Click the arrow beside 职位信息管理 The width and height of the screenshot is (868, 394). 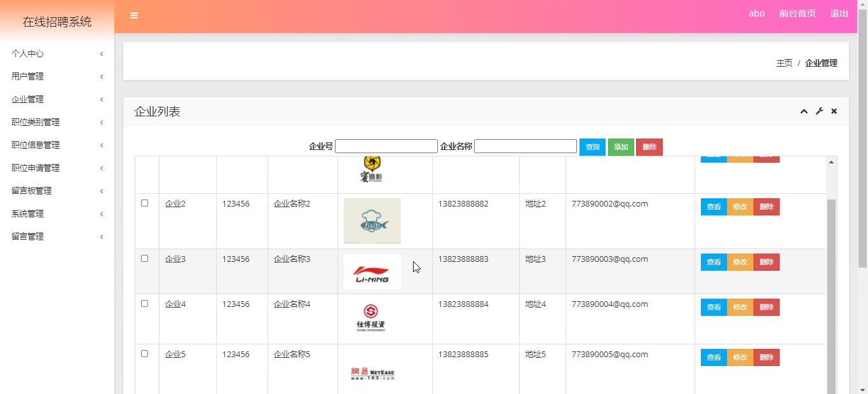(x=102, y=146)
